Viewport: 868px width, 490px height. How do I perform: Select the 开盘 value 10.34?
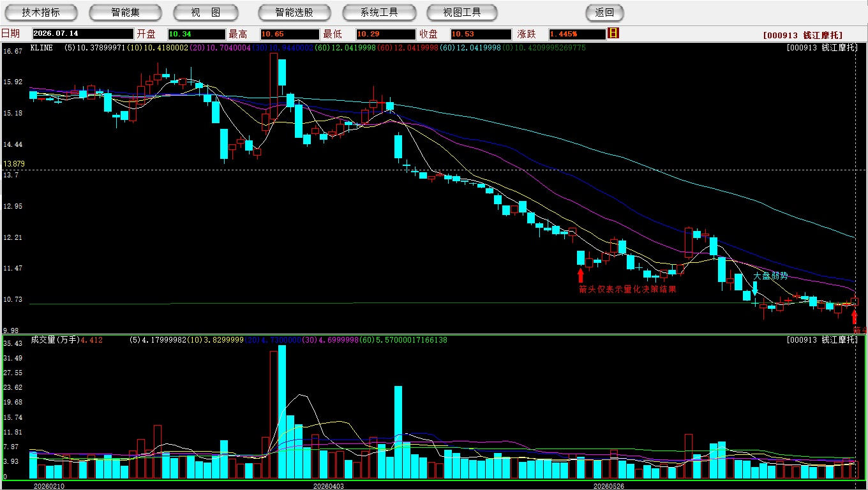click(197, 34)
